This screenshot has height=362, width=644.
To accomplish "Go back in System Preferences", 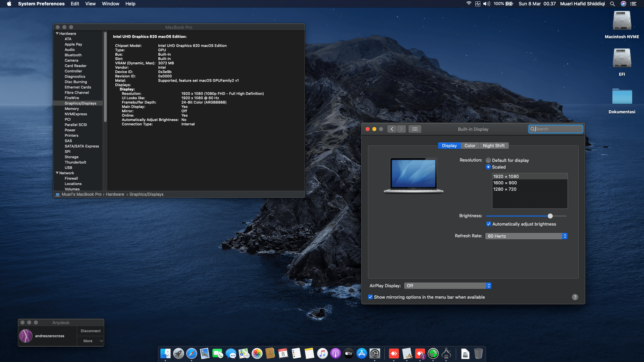I will 392,129.
